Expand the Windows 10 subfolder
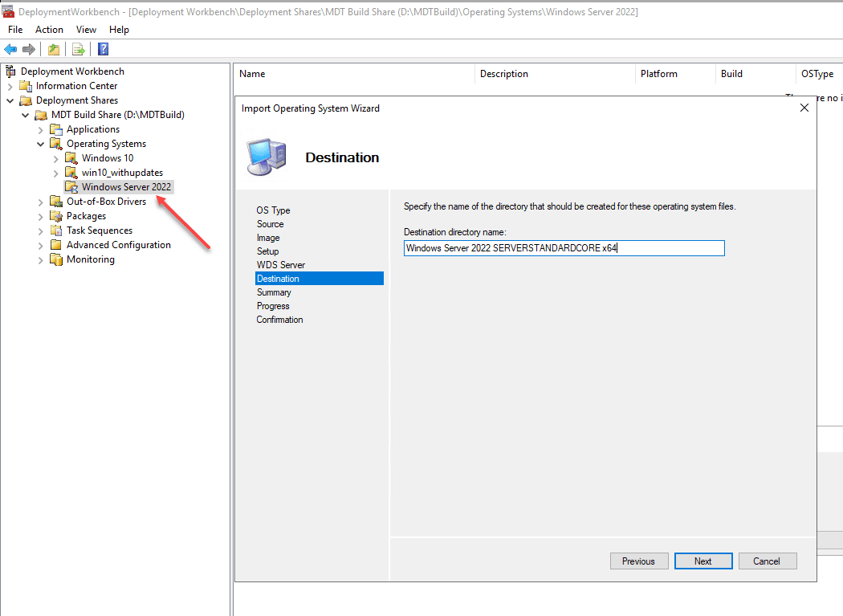This screenshot has height=616, width=843. click(55, 159)
